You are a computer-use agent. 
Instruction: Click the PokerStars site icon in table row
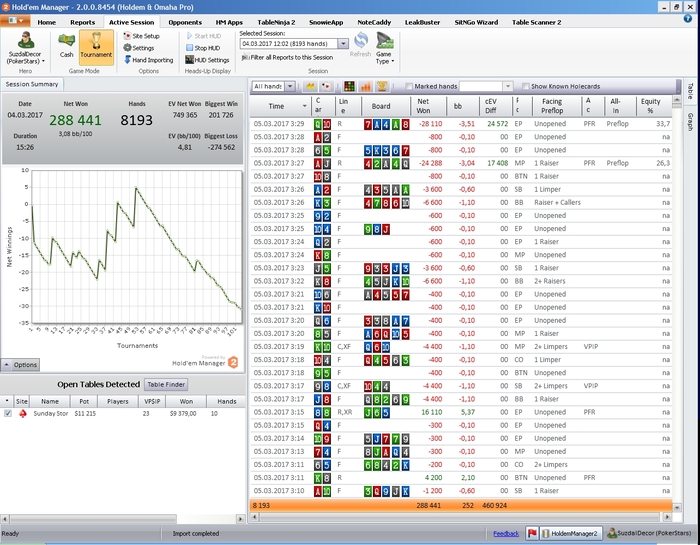pyautogui.click(x=22, y=414)
